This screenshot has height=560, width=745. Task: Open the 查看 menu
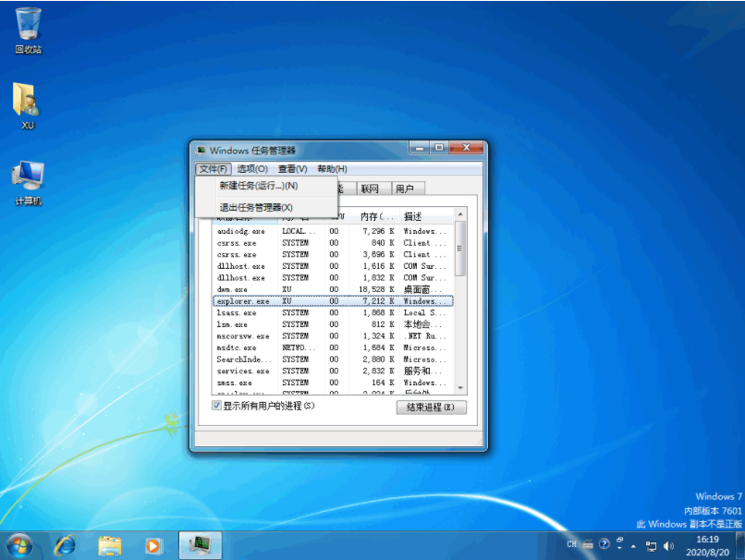292,168
